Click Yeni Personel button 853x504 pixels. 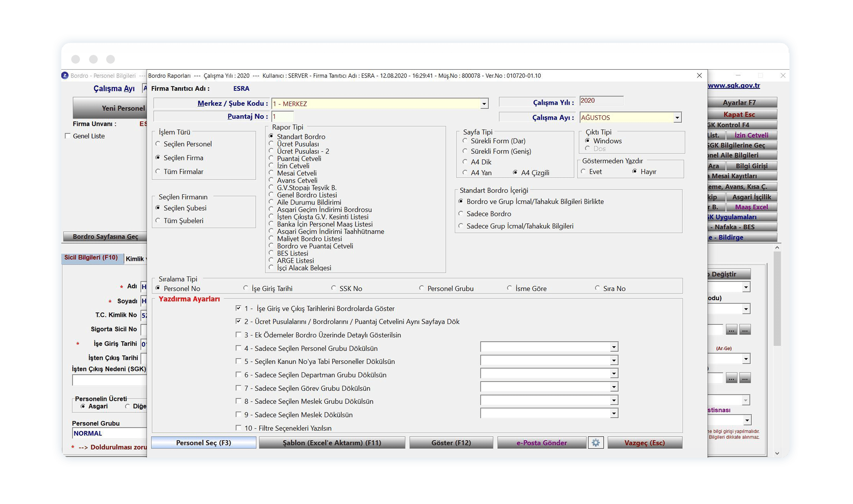click(110, 108)
